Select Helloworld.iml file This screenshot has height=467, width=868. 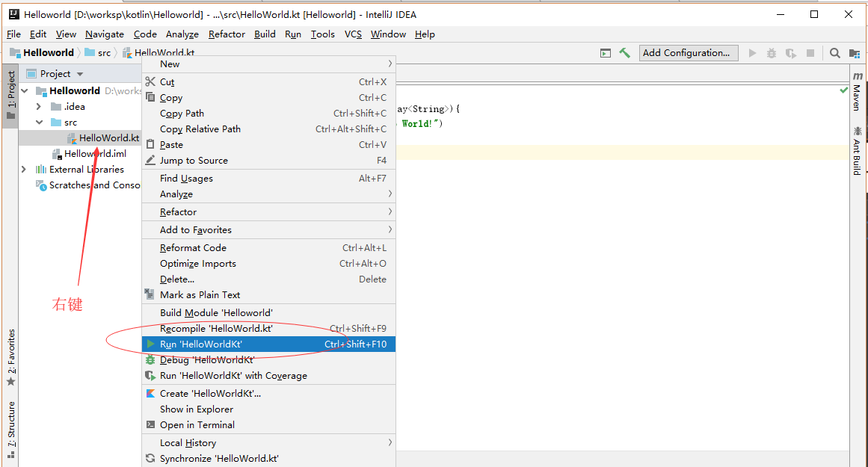pos(95,154)
